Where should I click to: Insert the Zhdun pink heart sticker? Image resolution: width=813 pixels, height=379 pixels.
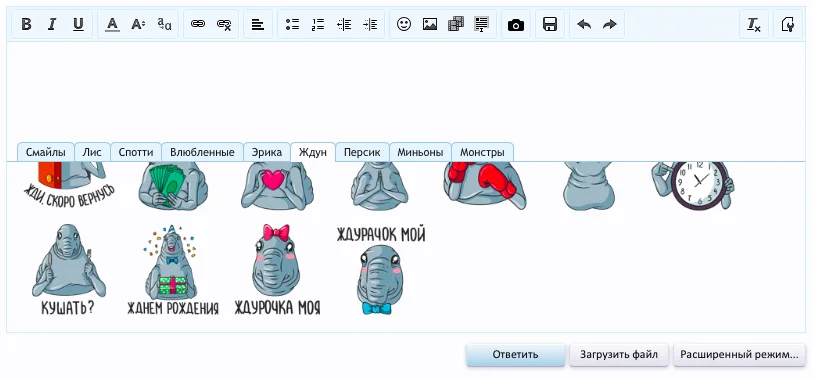[x=277, y=186]
